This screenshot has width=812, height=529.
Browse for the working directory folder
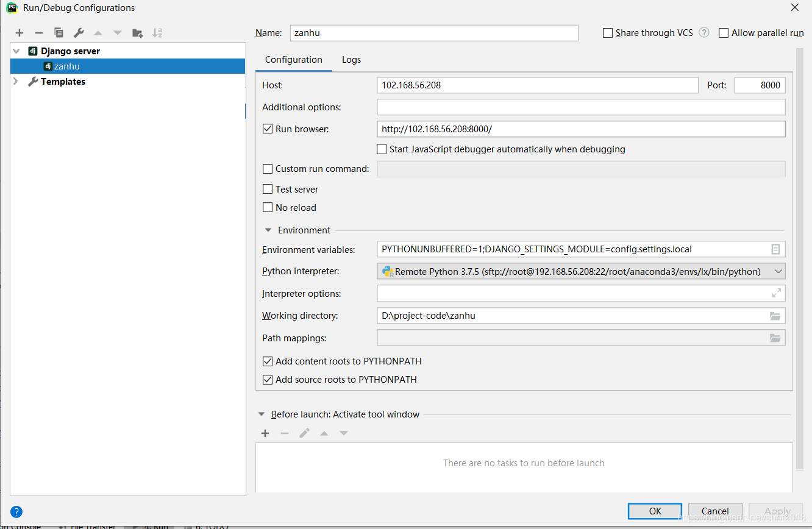coord(775,316)
